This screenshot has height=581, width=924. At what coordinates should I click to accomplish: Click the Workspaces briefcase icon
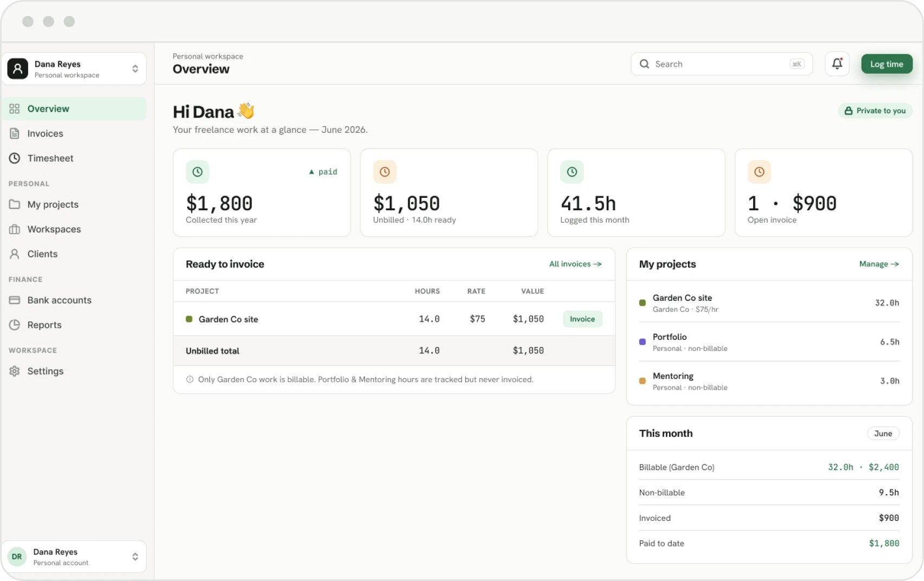point(15,229)
